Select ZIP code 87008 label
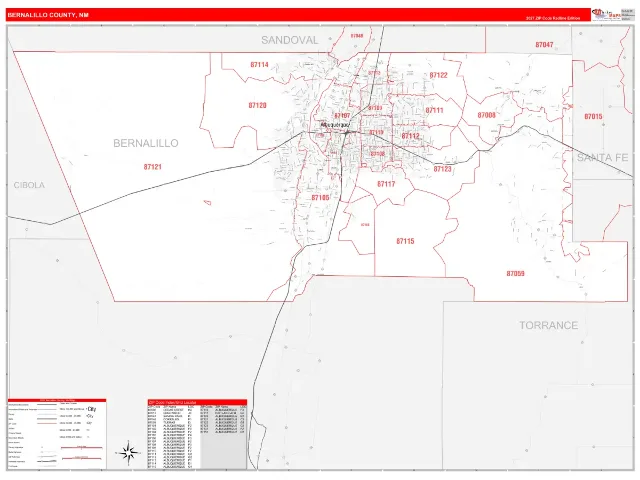The width and height of the screenshot is (640, 480). [487, 115]
